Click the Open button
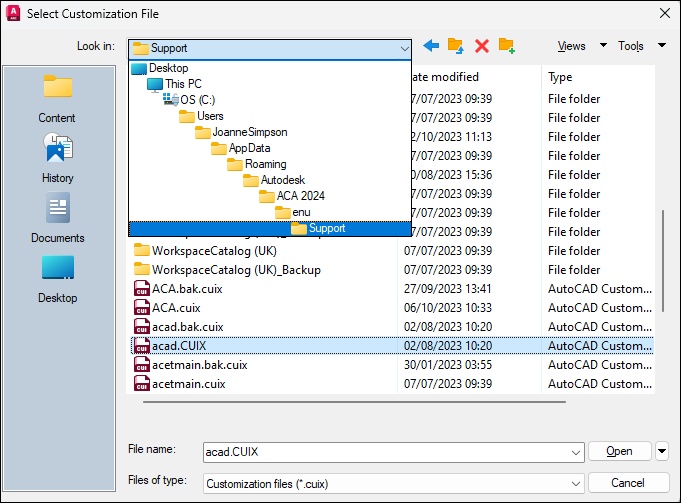Image resolution: width=681 pixels, height=503 pixels. 619,451
